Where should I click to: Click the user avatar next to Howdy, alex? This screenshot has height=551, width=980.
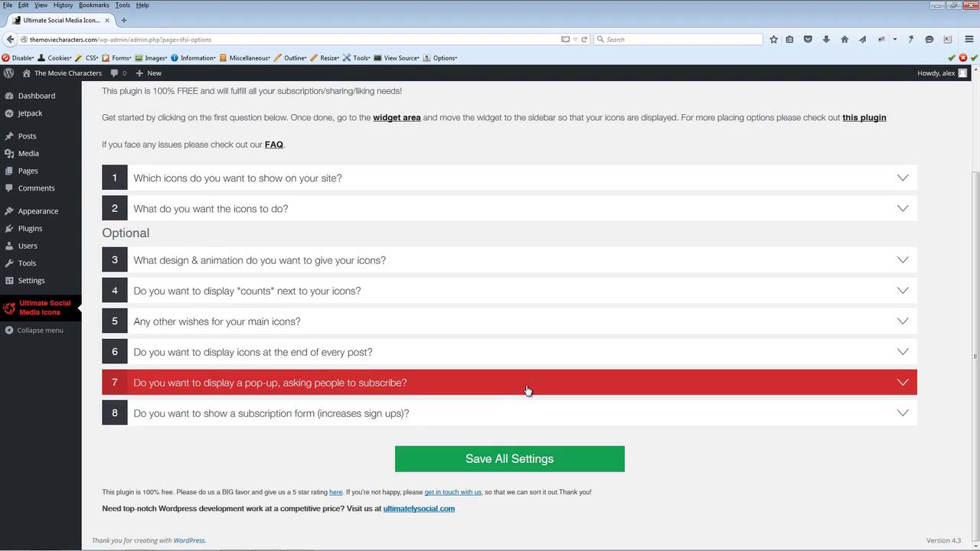[963, 73]
